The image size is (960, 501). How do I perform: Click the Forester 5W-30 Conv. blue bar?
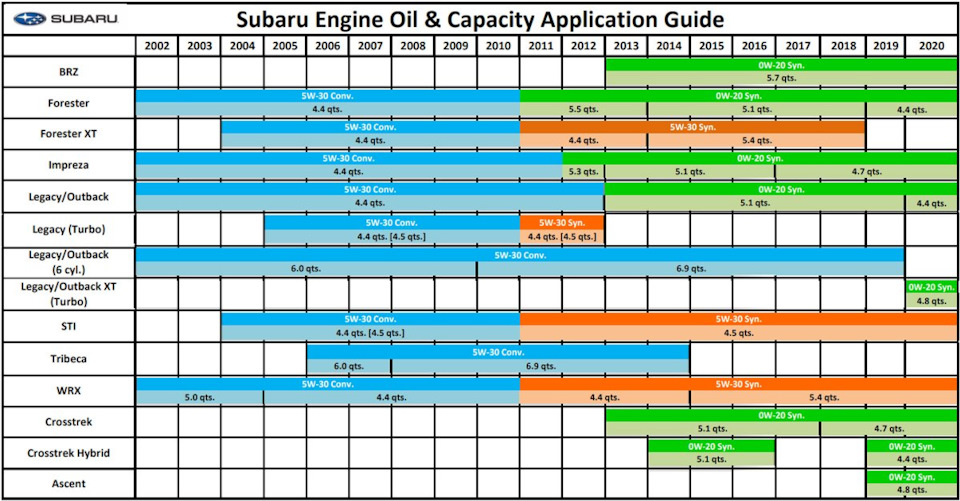(x=328, y=96)
